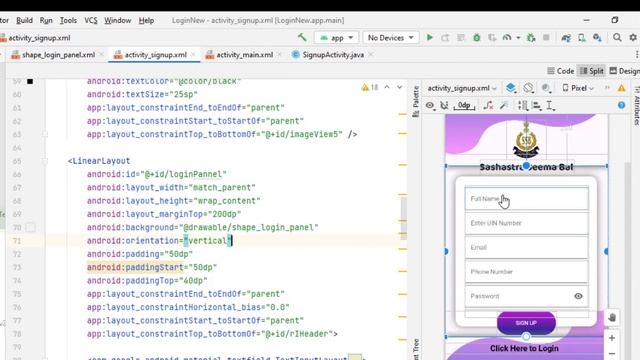Click the Search Everywhere magnifier icon
Viewport: 640px width, 360px height.
[x=617, y=38]
